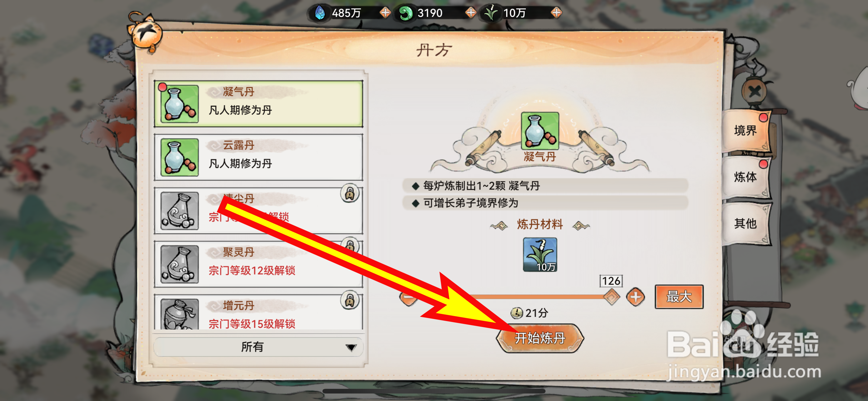Tap the lock icon on 清尘丹
Screen dimensions: 868x401
click(x=350, y=193)
